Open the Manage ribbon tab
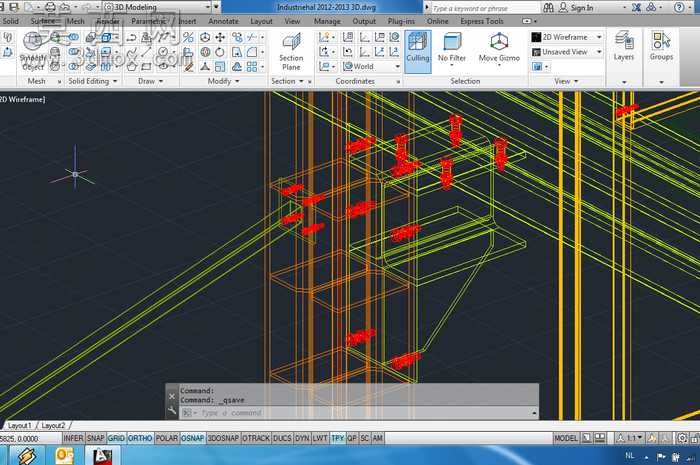Image resolution: width=700 pixels, height=465 pixels. (327, 21)
